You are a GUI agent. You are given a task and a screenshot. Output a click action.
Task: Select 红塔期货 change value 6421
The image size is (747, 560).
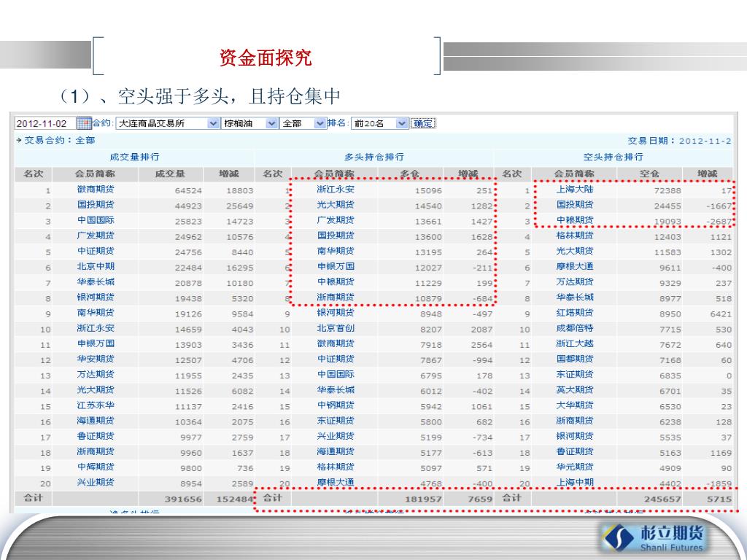[720, 314]
